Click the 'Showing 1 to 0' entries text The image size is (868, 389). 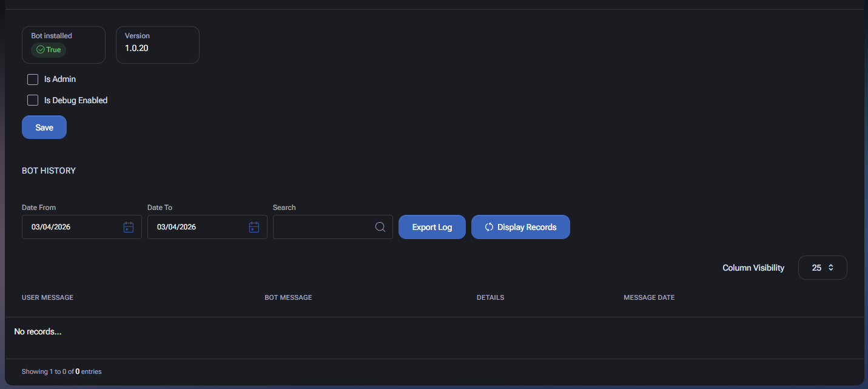point(61,371)
